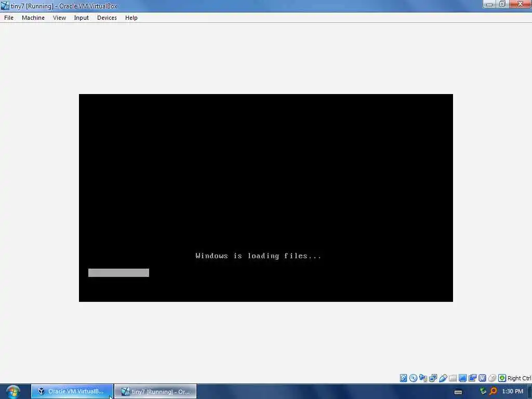Image resolution: width=532 pixels, height=399 pixels.
Task: Open the Input menu
Action: (x=82, y=18)
